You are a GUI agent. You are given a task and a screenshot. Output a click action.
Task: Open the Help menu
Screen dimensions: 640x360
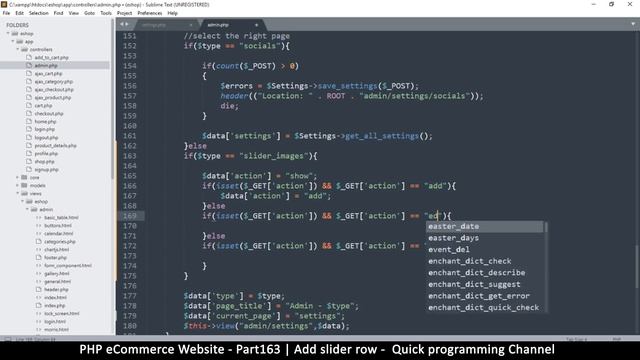173,13
